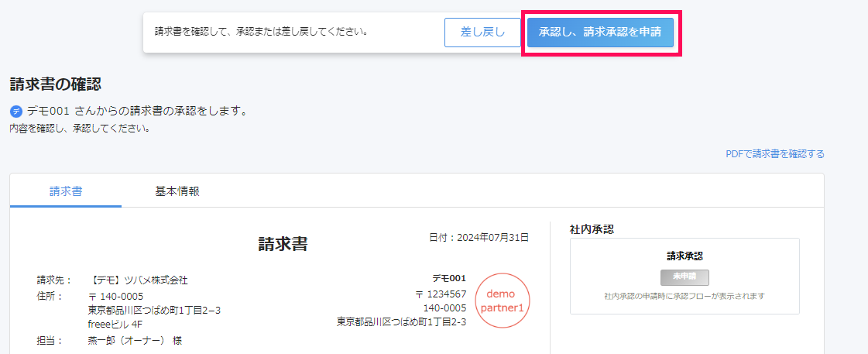
Task: Click the red demo partner1 stamp
Action: 503,301
